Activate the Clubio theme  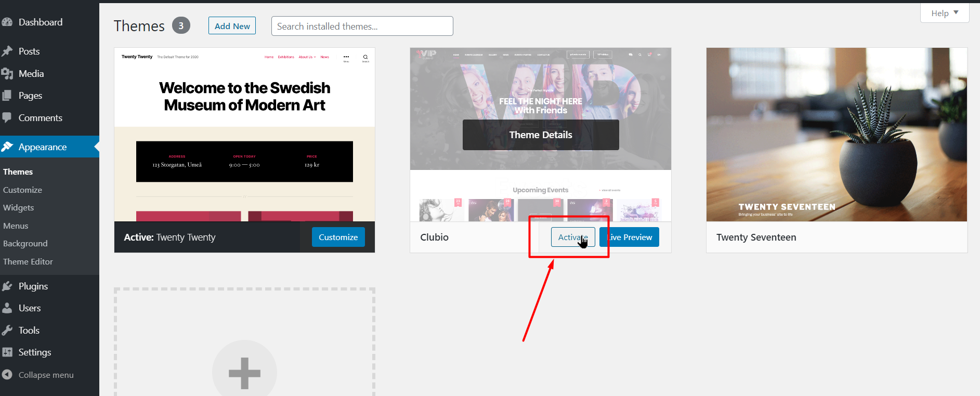coord(572,237)
